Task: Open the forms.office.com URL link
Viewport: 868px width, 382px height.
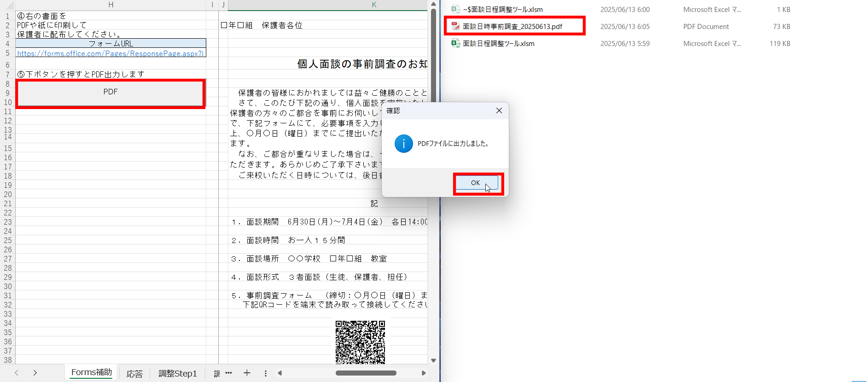Action: coord(110,53)
